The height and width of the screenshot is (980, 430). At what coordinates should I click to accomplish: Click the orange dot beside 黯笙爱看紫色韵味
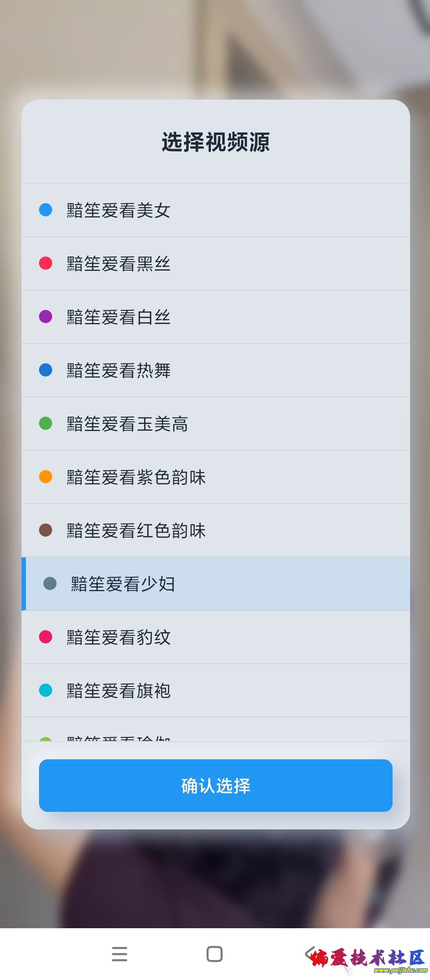tap(46, 477)
